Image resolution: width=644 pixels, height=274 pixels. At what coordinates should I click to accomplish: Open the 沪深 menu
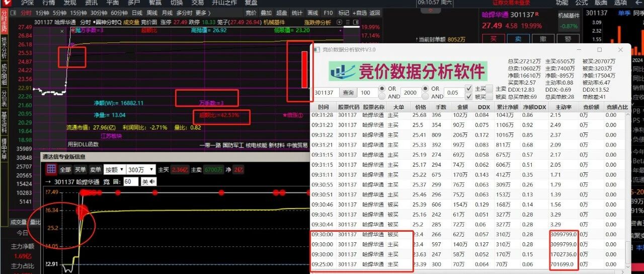point(28,3)
